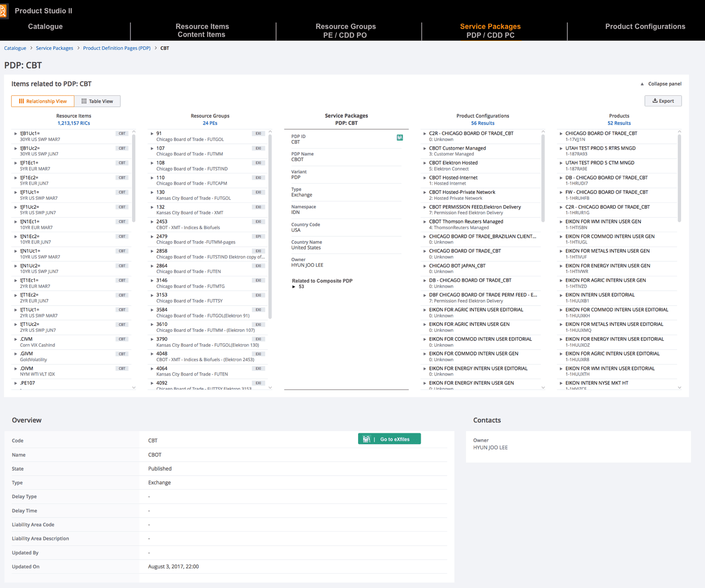Select the ![N1Uc2= 10YR US SWP JUN7 item
Viewport: 705px width, 588px height.
click(x=70, y=269)
